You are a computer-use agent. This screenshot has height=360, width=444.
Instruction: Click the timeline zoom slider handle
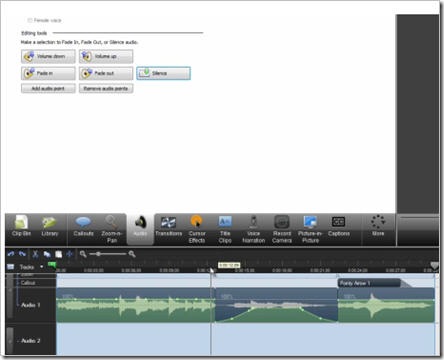point(98,254)
